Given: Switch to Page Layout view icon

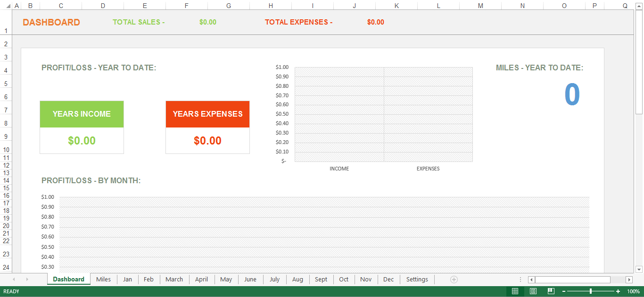Looking at the screenshot, I should (x=533, y=291).
